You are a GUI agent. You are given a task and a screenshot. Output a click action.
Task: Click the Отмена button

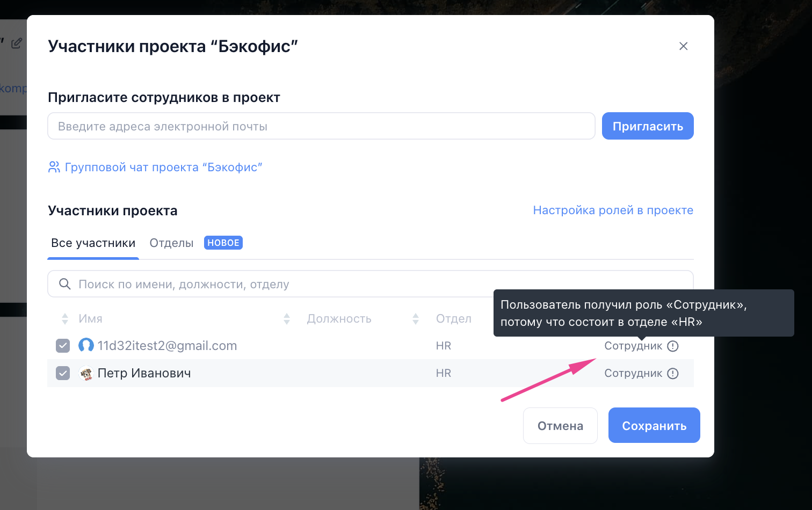click(x=560, y=425)
